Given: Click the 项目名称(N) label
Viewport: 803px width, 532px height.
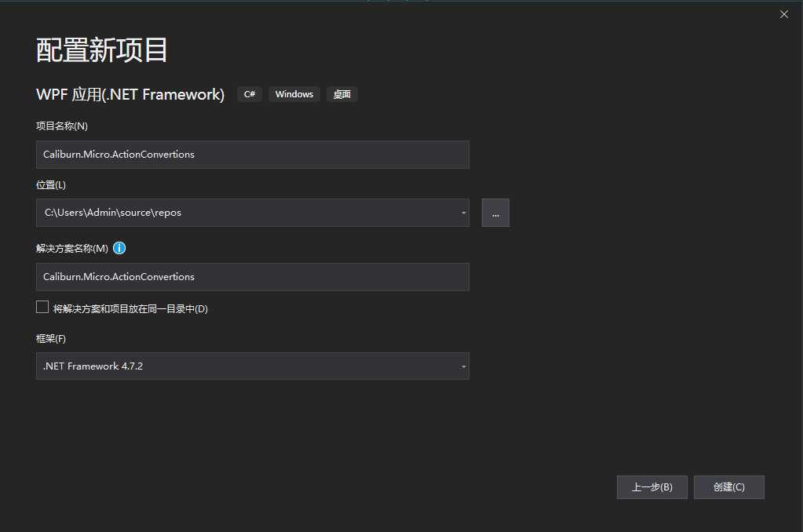Looking at the screenshot, I should tap(62, 126).
